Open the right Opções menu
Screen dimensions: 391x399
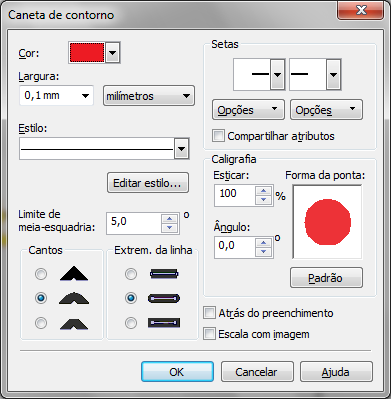coord(326,110)
